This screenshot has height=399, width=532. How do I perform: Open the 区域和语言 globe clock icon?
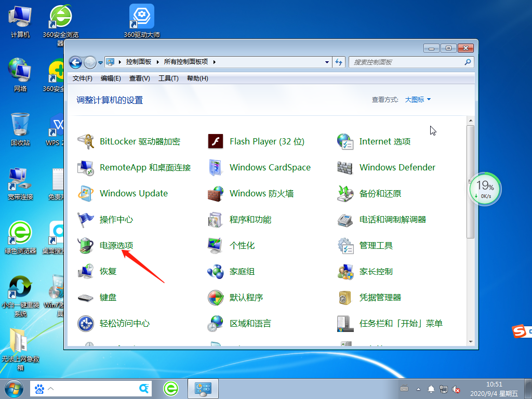tap(216, 324)
